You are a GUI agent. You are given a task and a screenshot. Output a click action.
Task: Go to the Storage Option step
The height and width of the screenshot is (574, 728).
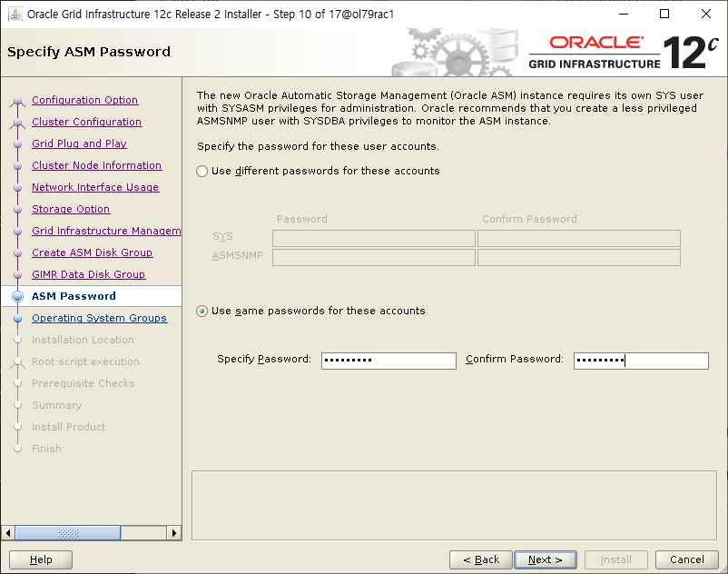coord(71,209)
